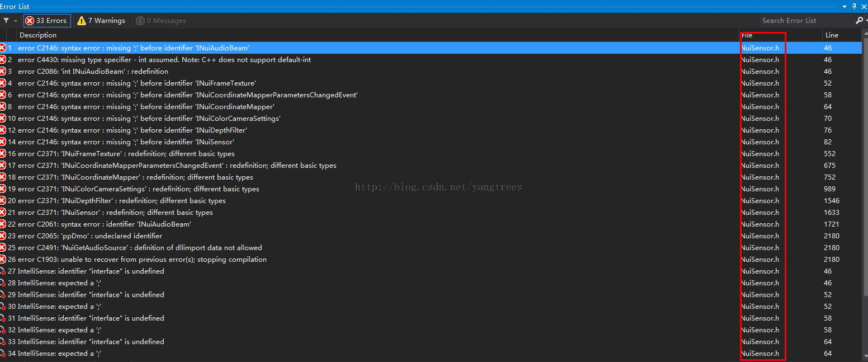Click the magnifier icon in Search Error List
The width and height of the screenshot is (868, 362).
pos(858,21)
